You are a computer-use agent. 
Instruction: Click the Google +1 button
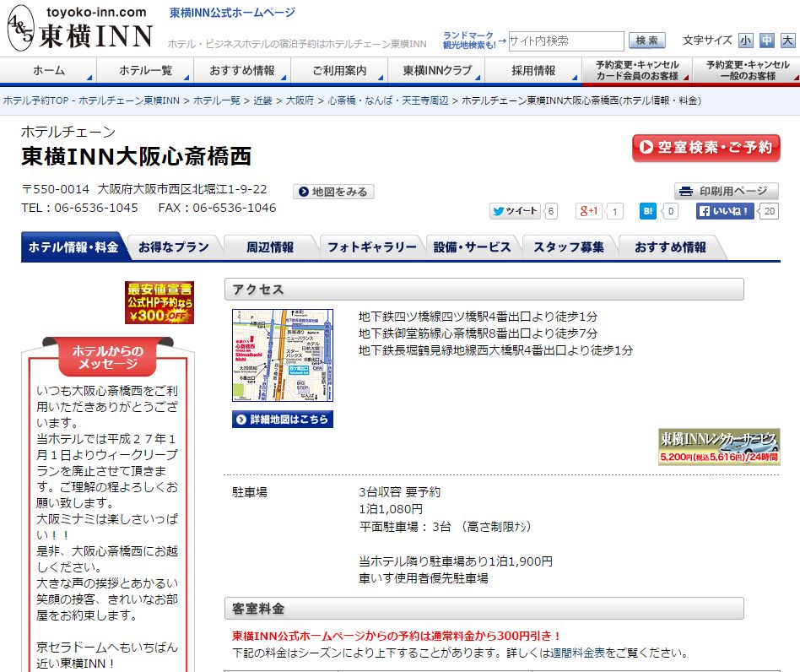pos(589,211)
